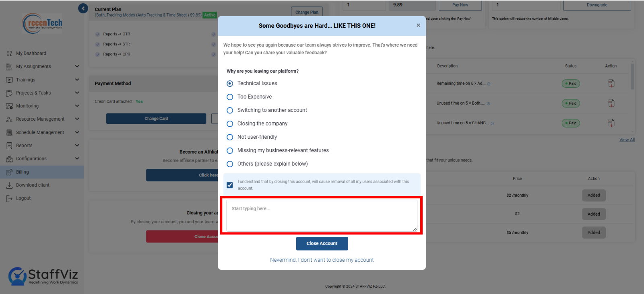
Task: Uncheck the account removal acknowledgment checkbox
Action: point(230,185)
